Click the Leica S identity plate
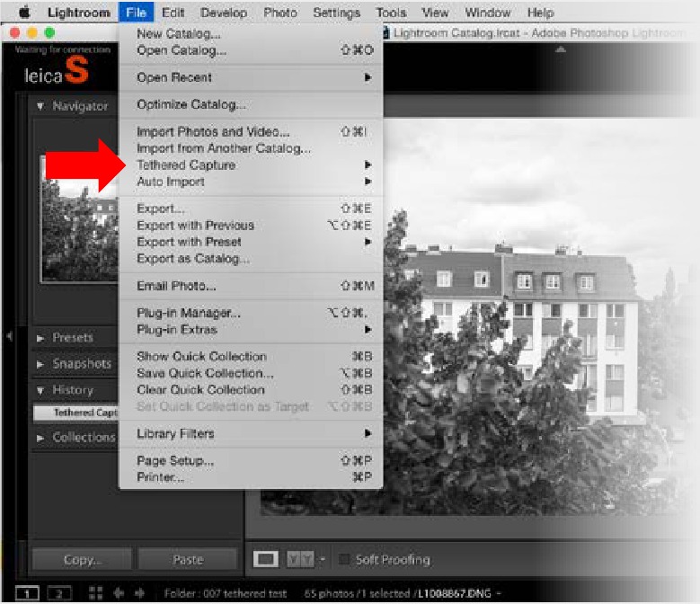The width and height of the screenshot is (700, 604). coord(57,72)
